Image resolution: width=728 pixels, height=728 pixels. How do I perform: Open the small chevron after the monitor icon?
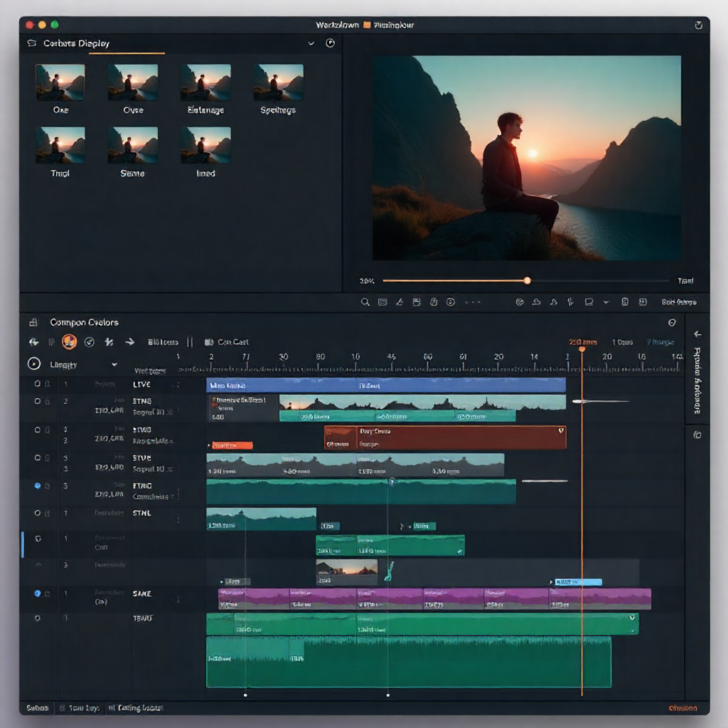tap(606, 302)
